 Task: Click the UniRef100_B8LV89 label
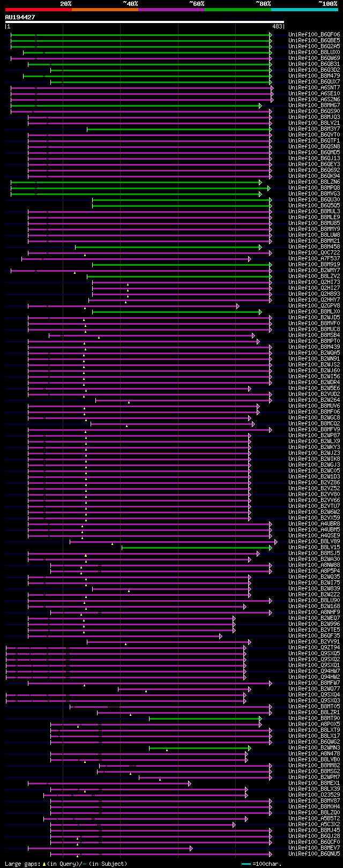314,541
